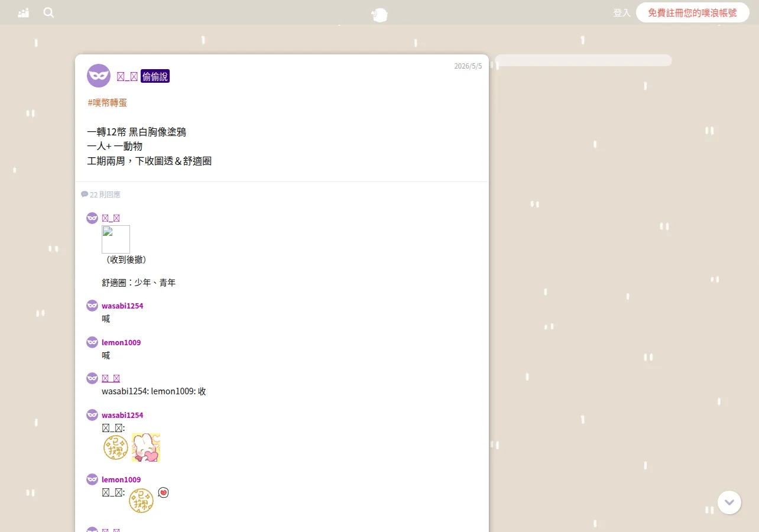Click the heart speech bubble emoticon
The width and height of the screenshot is (759, 532).
coord(164,492)
